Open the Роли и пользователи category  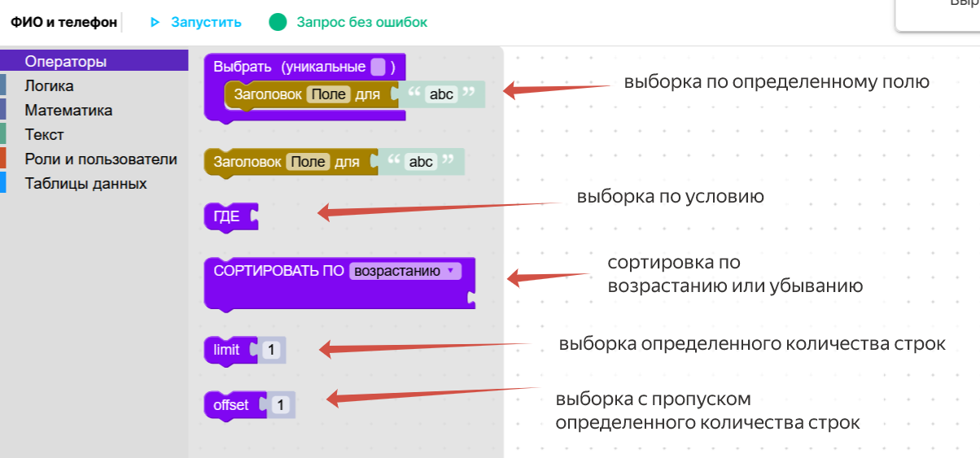101,159
